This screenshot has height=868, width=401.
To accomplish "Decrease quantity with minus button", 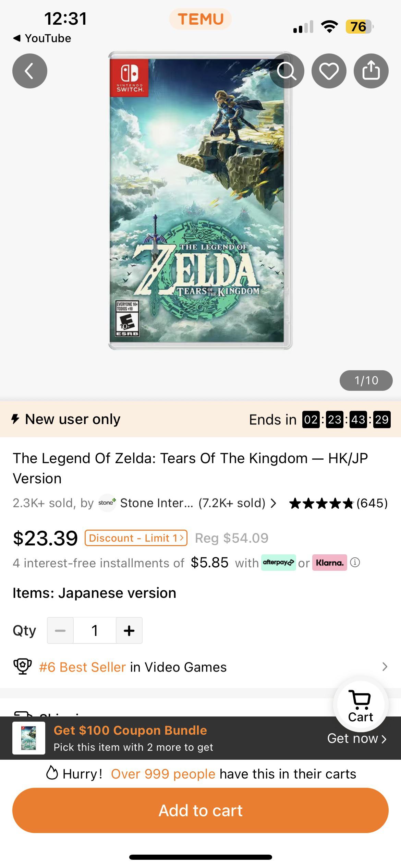I will [60, 630].
